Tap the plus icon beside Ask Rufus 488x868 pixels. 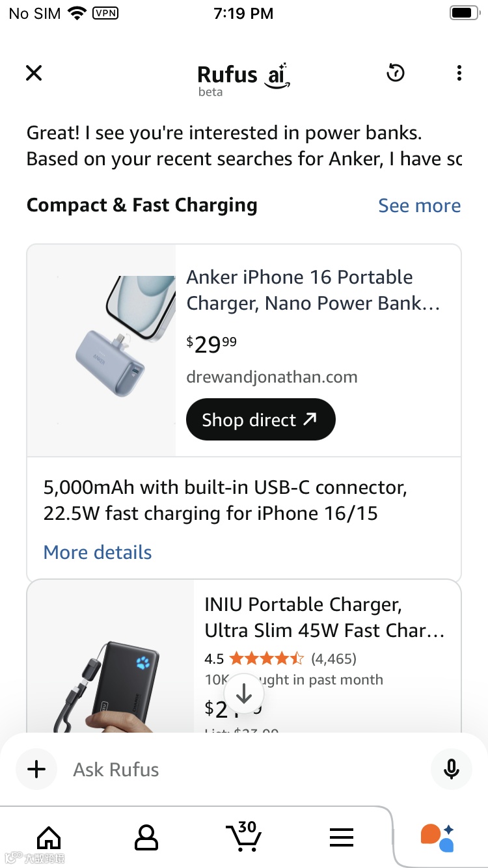pyautogui.click(x=36, y=769)
